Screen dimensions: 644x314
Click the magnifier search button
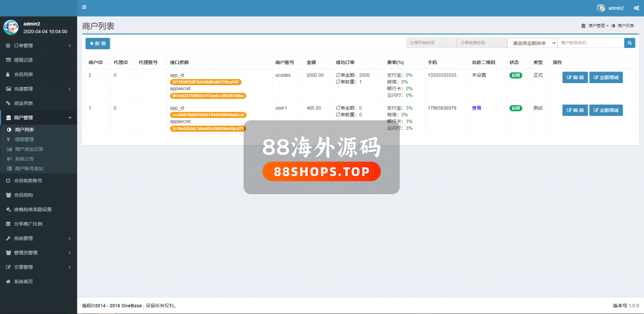629,43
